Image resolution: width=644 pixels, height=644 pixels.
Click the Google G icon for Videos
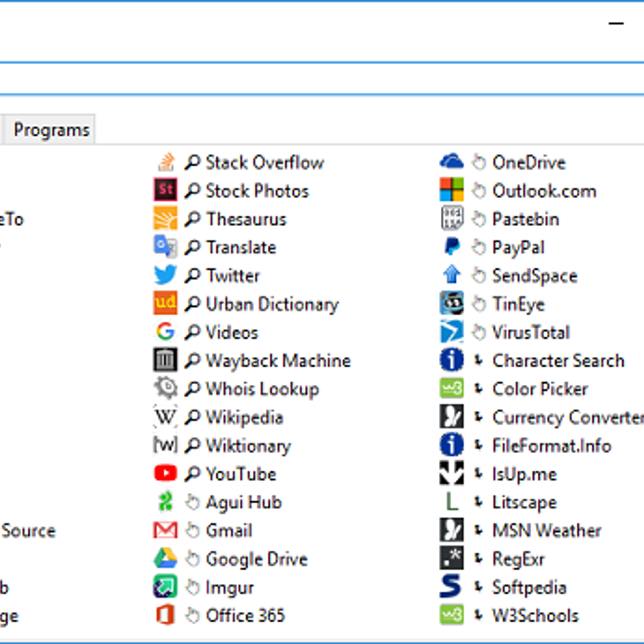pyautogui.click(x=165, y=332)
